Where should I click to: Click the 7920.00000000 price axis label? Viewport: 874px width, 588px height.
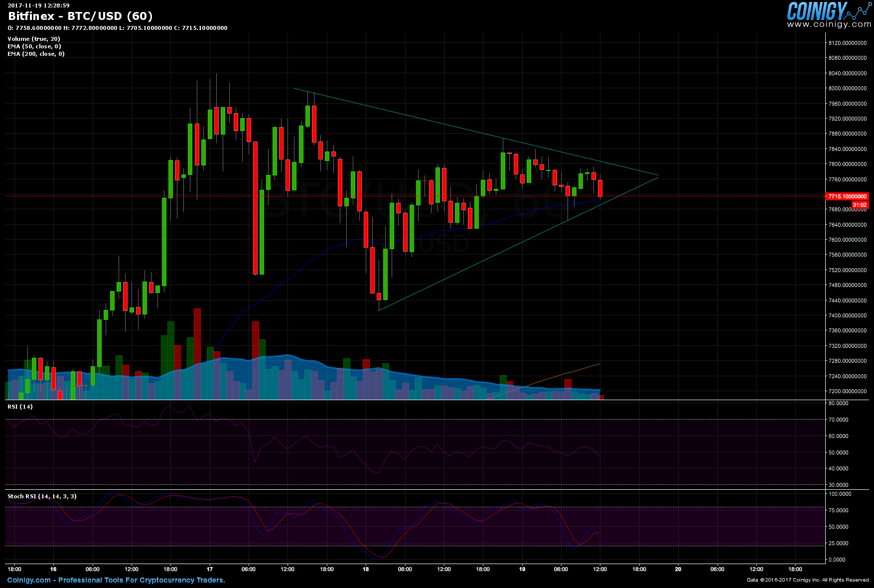click(x=848, y=119)
